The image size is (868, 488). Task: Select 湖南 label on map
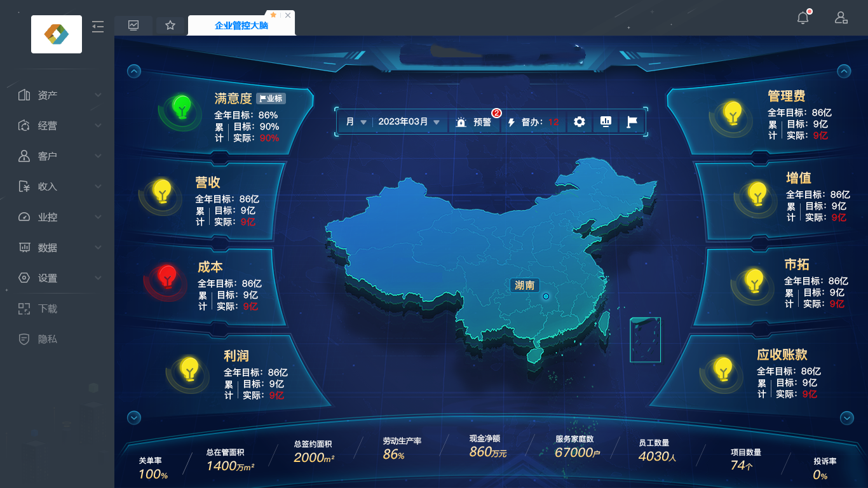click(524, 285)
